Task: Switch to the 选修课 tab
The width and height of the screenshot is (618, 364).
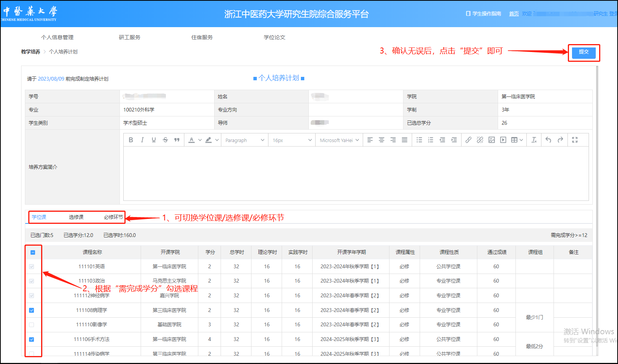Action: click(76, 217)
